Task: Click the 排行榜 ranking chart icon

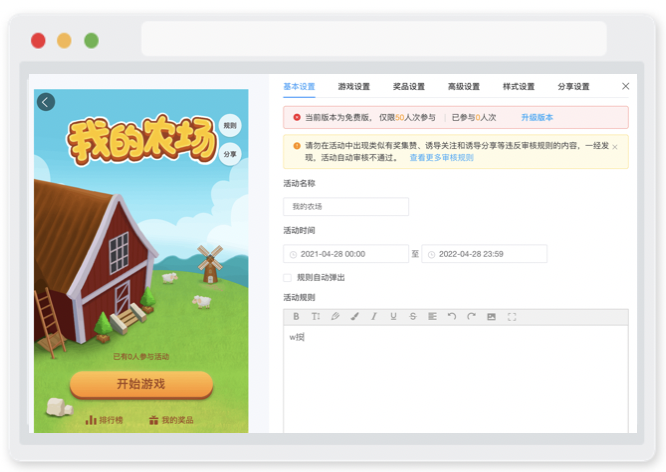Action: tap(91, 420)
